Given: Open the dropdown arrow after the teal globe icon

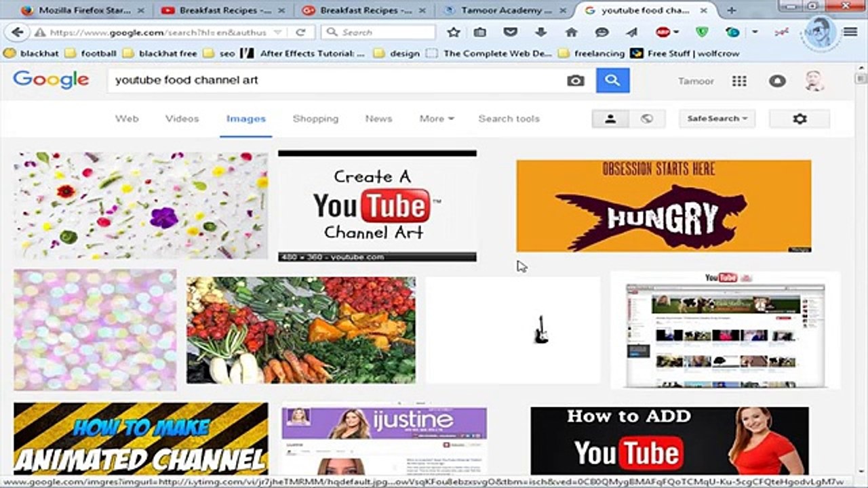Looking at the screenshot, I should click(755, 33).
